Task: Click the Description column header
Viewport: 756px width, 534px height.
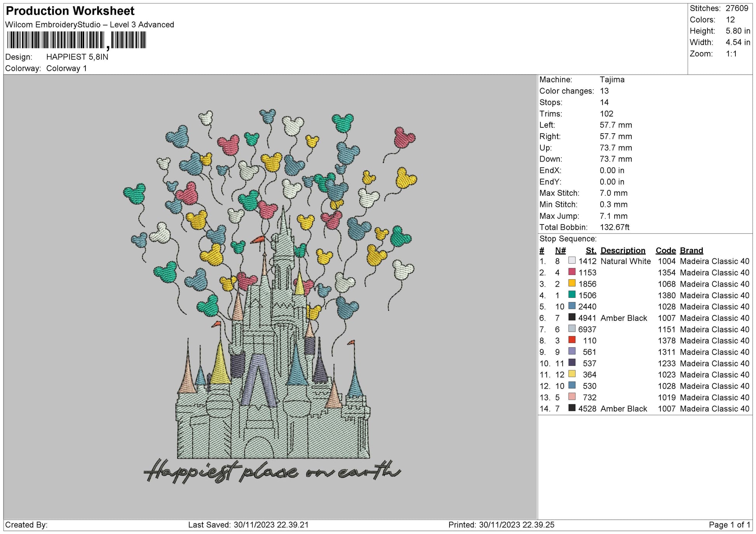Action: (x=623, y=250)
